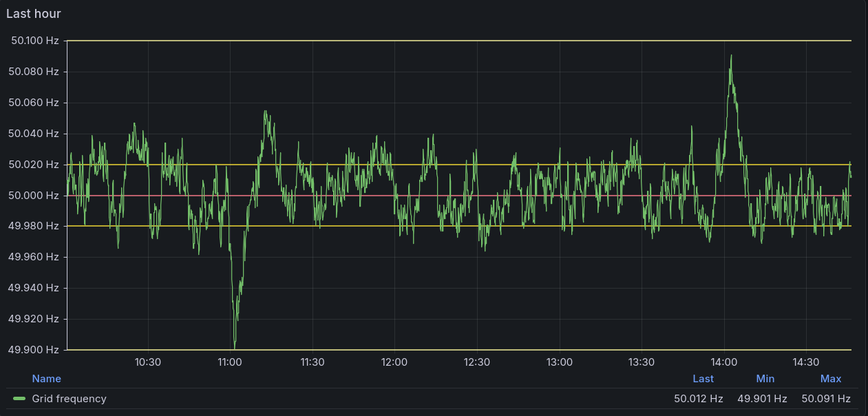This screenshot has width=868, height=416.
Task: Open the Last hour panel title menu
Action: 34,13
